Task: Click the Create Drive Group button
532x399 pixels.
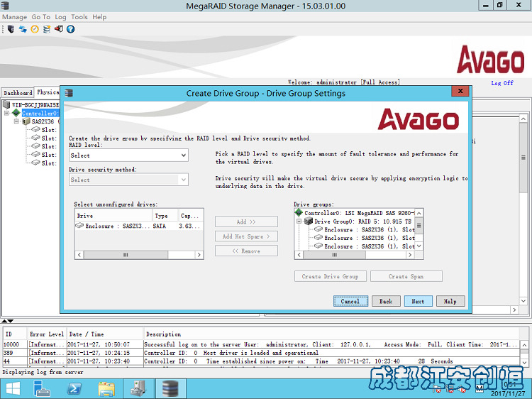Action: click(330, 276)
